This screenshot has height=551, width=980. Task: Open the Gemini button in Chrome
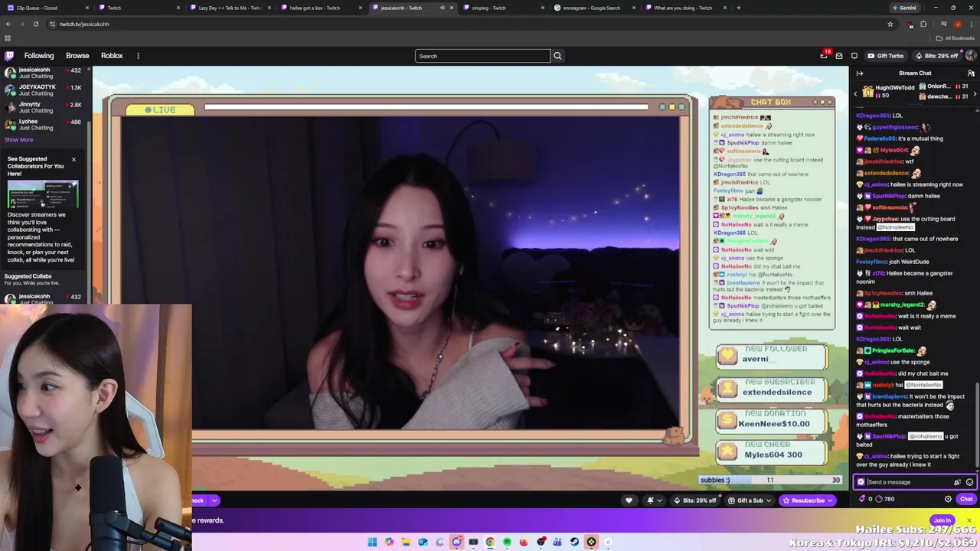904,8
